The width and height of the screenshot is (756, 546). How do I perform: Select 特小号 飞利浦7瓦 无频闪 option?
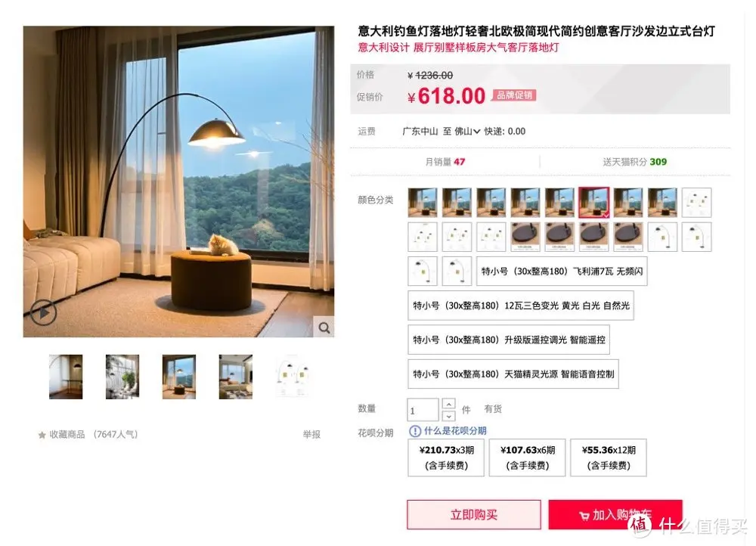pos(562,271)
